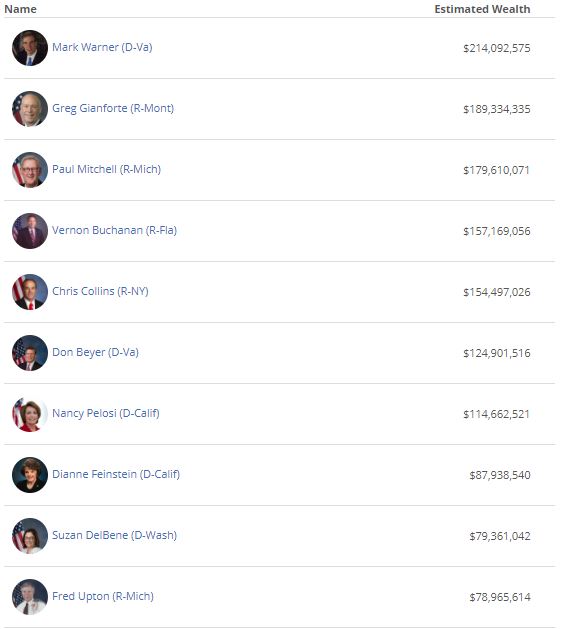Open Paul Mitchell (R-Mich) link

[106, 169]
